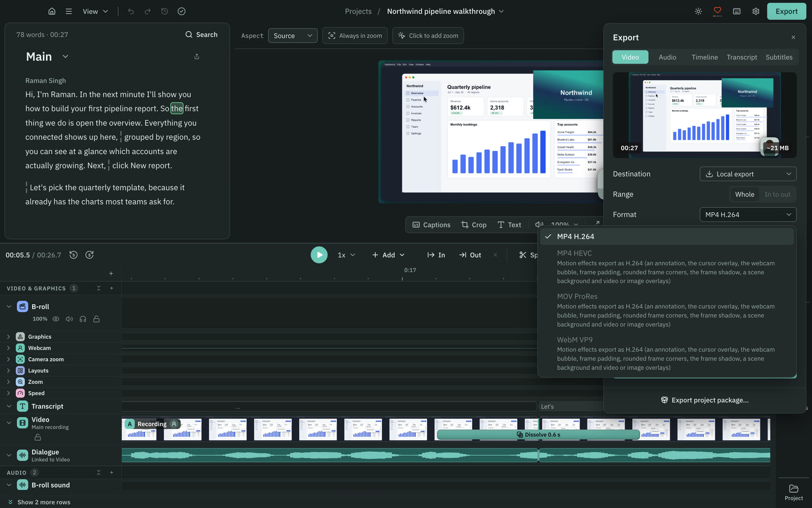Choose WebM VP9 format option

(x=667, y=353)
